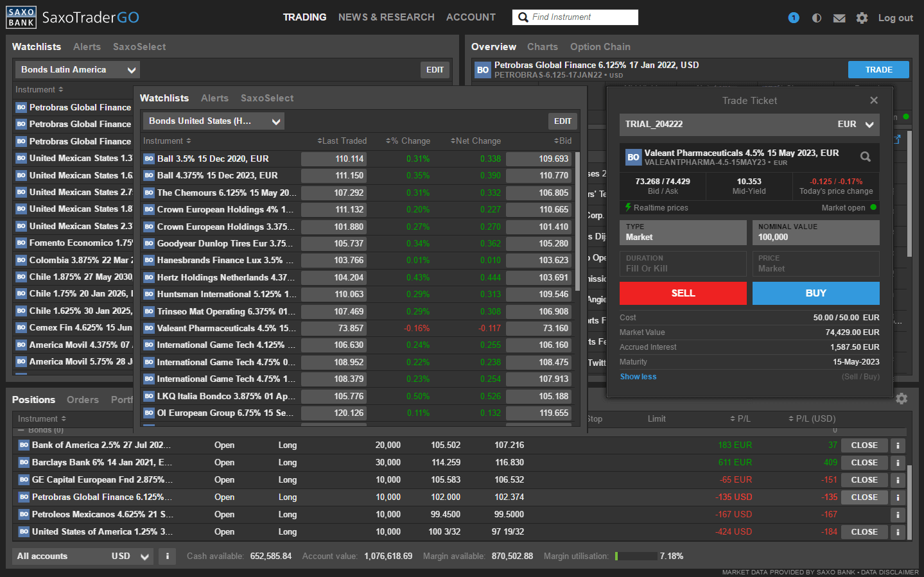Screen dimensions: 924x577
Task: Open NEWS & RESEARCH menu
Action: click(x=387, y=17)
